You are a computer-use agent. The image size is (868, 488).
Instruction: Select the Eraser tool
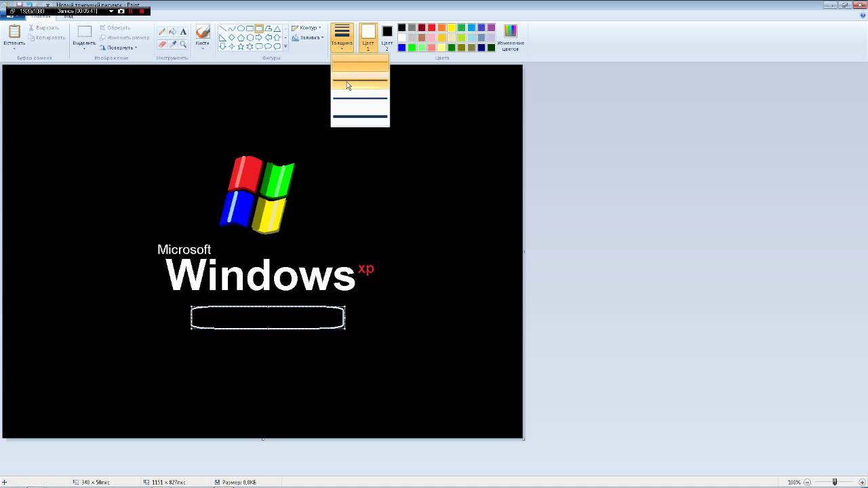pos(162,44)
